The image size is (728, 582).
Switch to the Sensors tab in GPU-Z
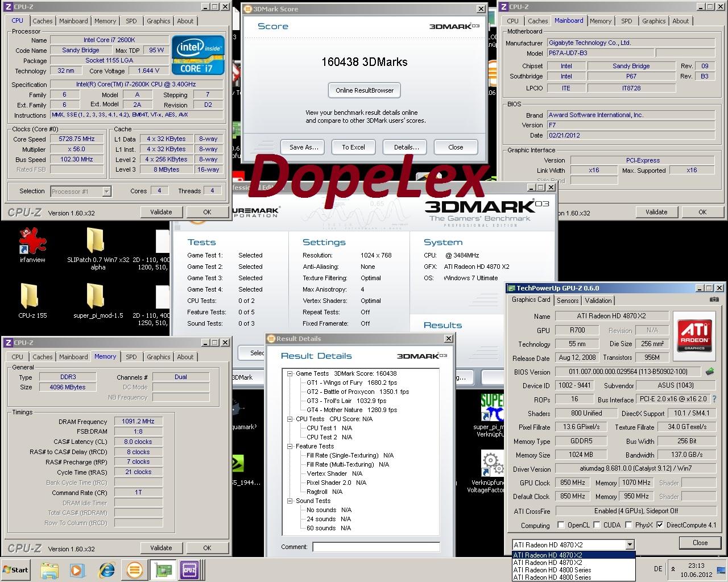(568, 300)
